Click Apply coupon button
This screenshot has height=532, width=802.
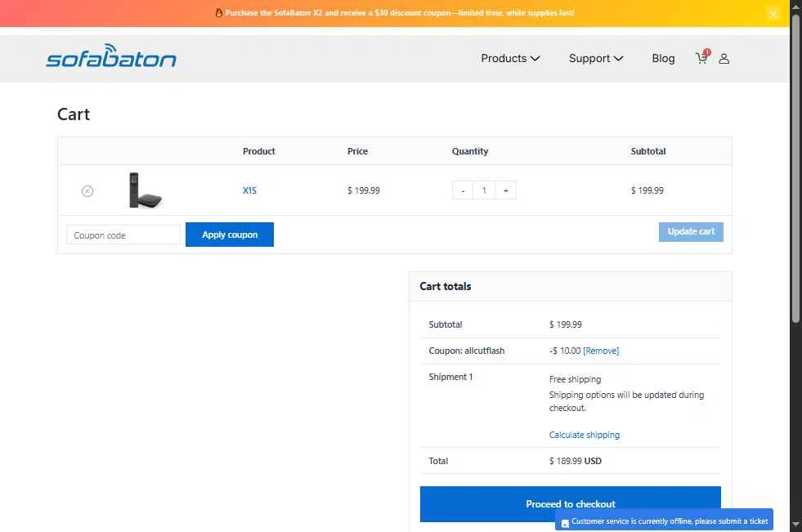click(230, 235)
